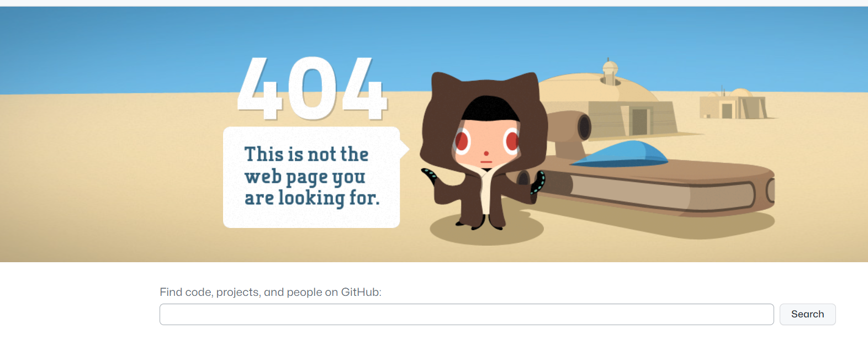Click the Search button
868x345 pixels.
(x=807, y=314)
